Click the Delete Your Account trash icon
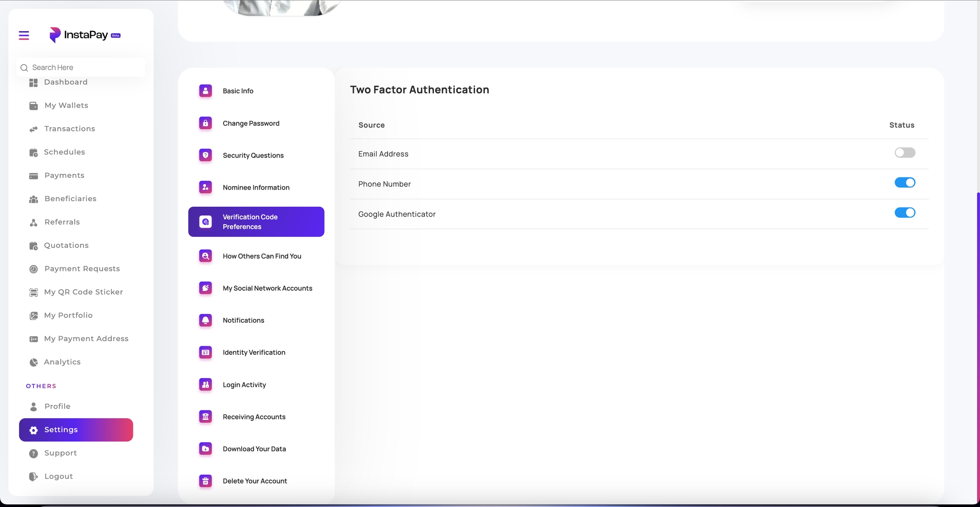 coord(205,481)
